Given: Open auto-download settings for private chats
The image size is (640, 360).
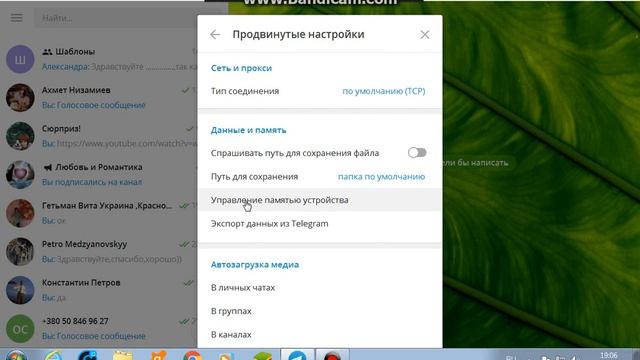Looking at the screenshot, I should (320, 288).
